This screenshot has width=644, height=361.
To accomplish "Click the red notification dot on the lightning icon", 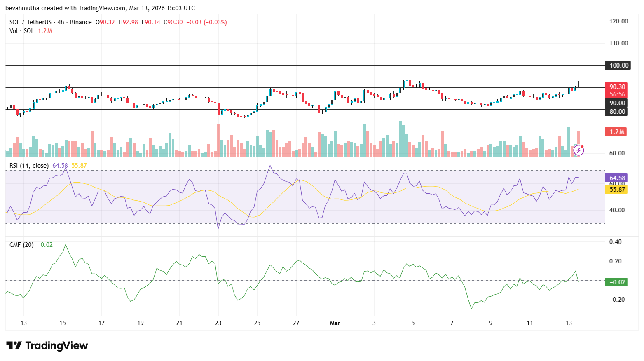I will [x=583, y=147].
